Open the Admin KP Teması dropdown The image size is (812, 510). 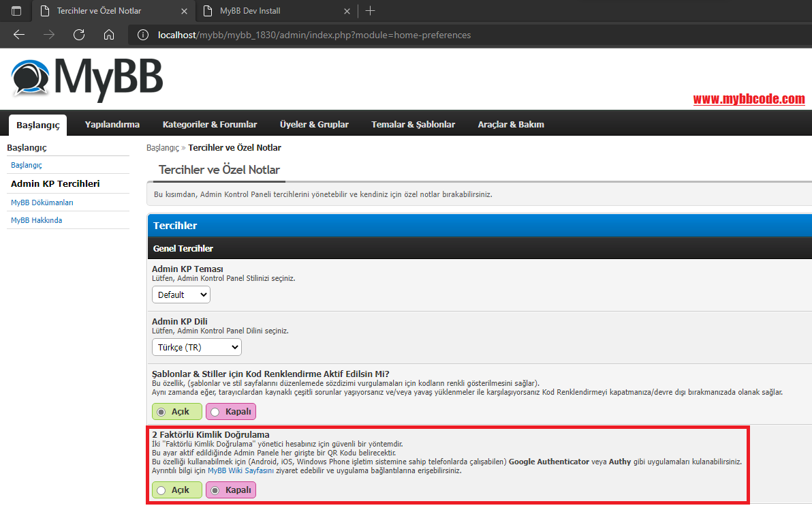(x=181, y=295)
